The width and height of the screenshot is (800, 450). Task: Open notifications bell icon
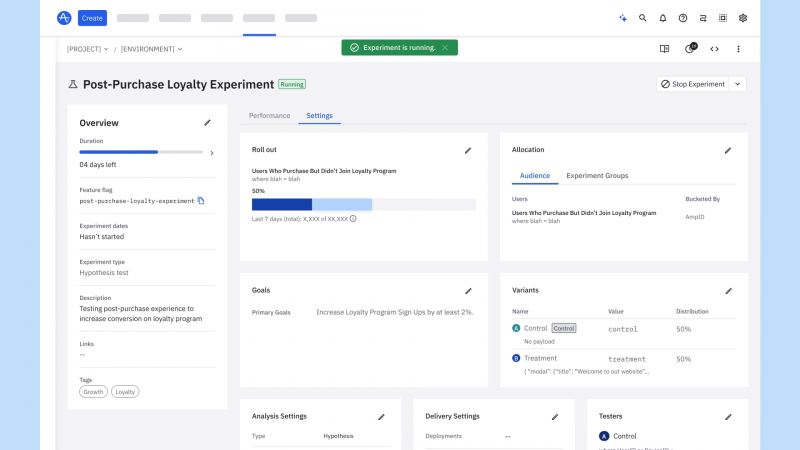[663, 18]
